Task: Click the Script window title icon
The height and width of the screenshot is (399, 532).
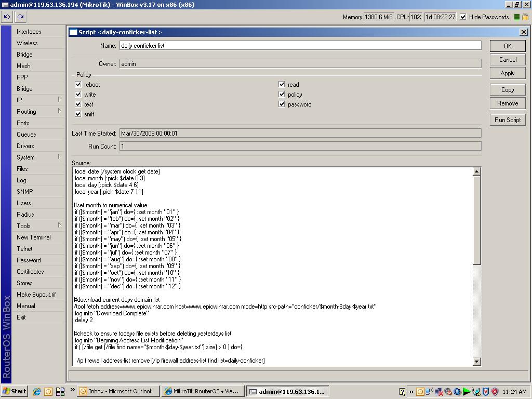Action: tap(73, 32)
